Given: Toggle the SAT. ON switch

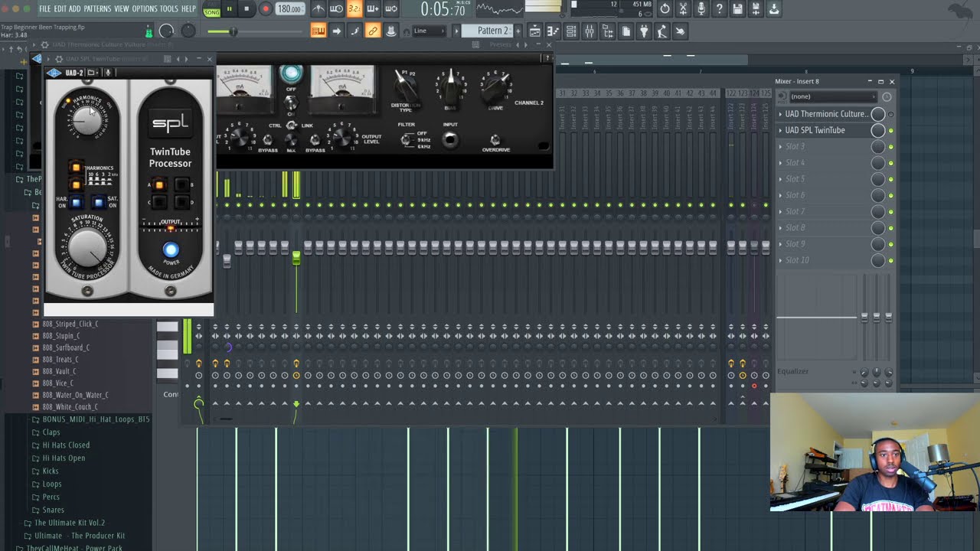Looking at the screenshot, I should point(98,203).
